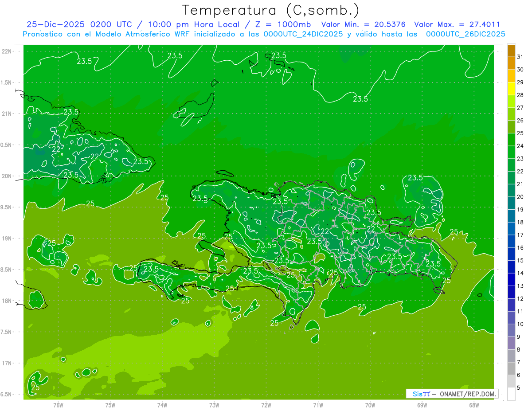Image resolution: width=532 pixels, height=411 pixels.
Task: Click the '7.5N' latitude axis label
Action: pos(7,332)
